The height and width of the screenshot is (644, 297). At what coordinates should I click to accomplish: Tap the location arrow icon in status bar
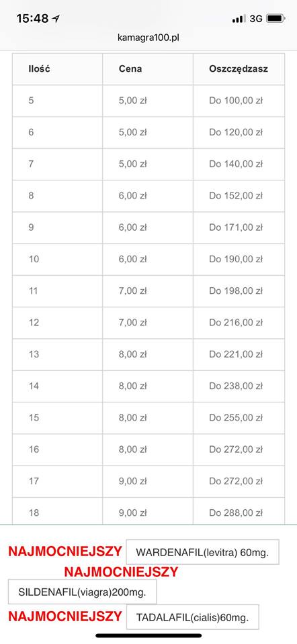pyautogui.click(x=56, y=19)
